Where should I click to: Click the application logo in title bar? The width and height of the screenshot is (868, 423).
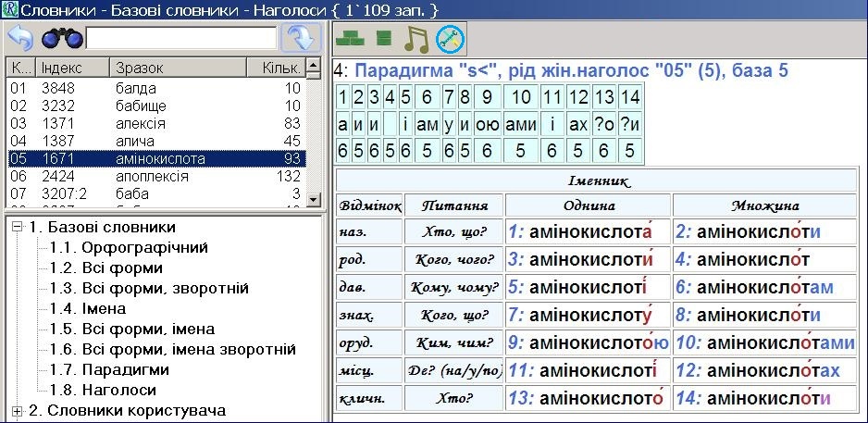click(9, 9)
